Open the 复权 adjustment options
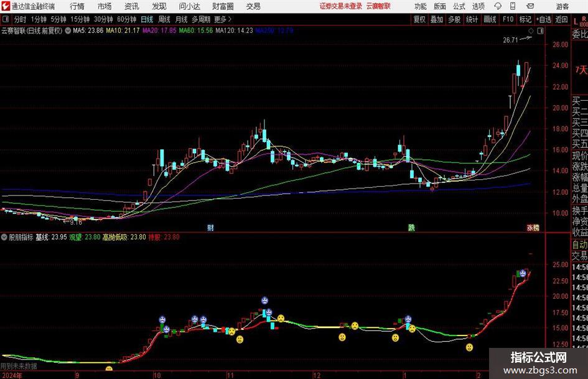The image size is (588, 379). tap(419, 19)
